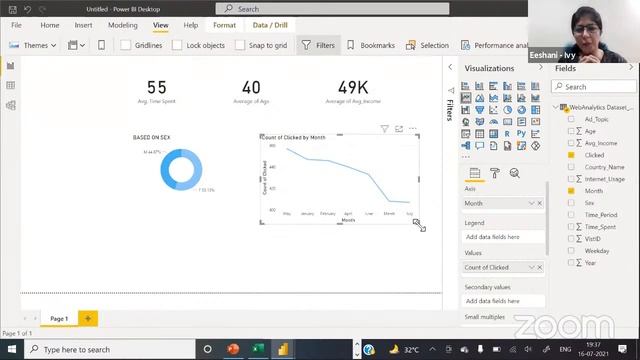Image resolution: width=640 pixels, height=360 pixels.
Task: Select the Funnel chart visualization
Action: click(480, 110)
